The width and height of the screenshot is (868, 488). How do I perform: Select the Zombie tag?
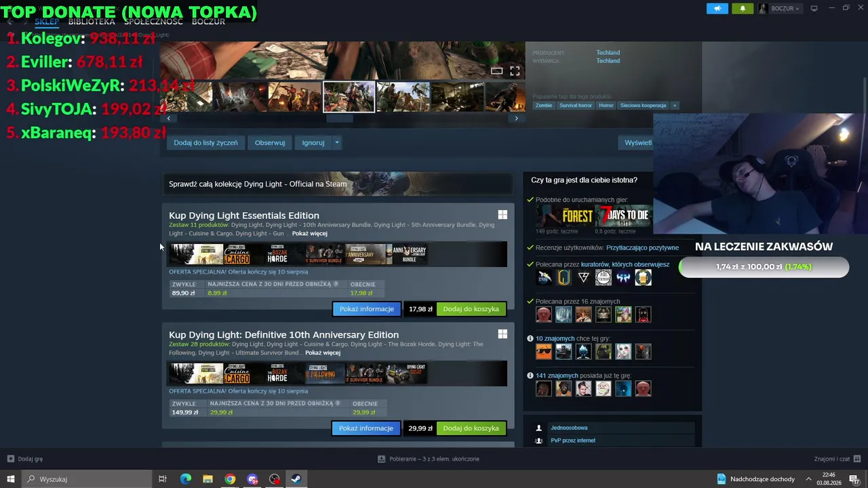click(x=544, y=105)
